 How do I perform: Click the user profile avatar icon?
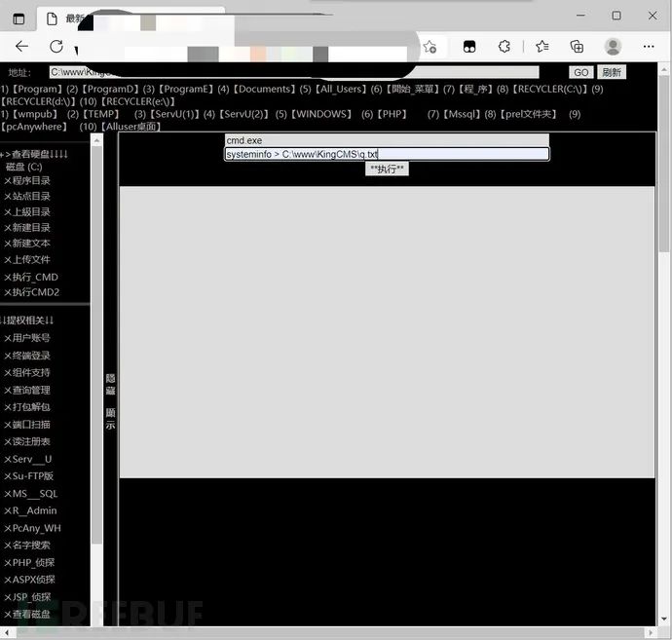coord(613,46)
